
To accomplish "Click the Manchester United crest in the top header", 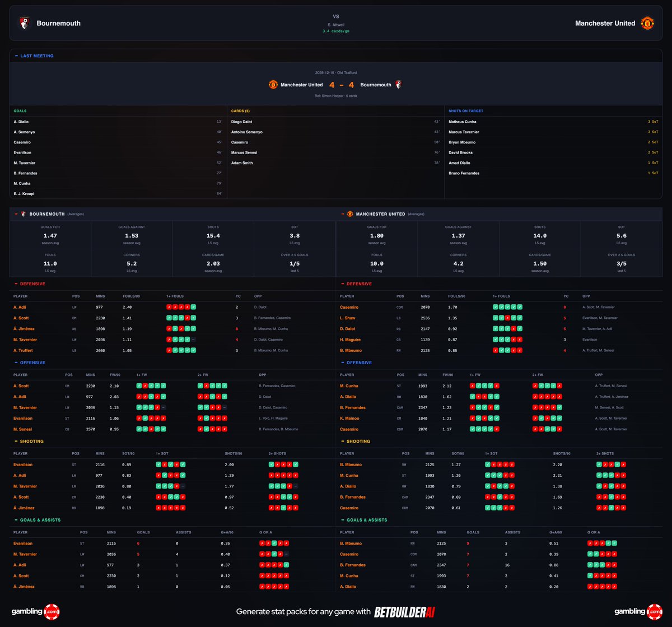I will (648, 23).
